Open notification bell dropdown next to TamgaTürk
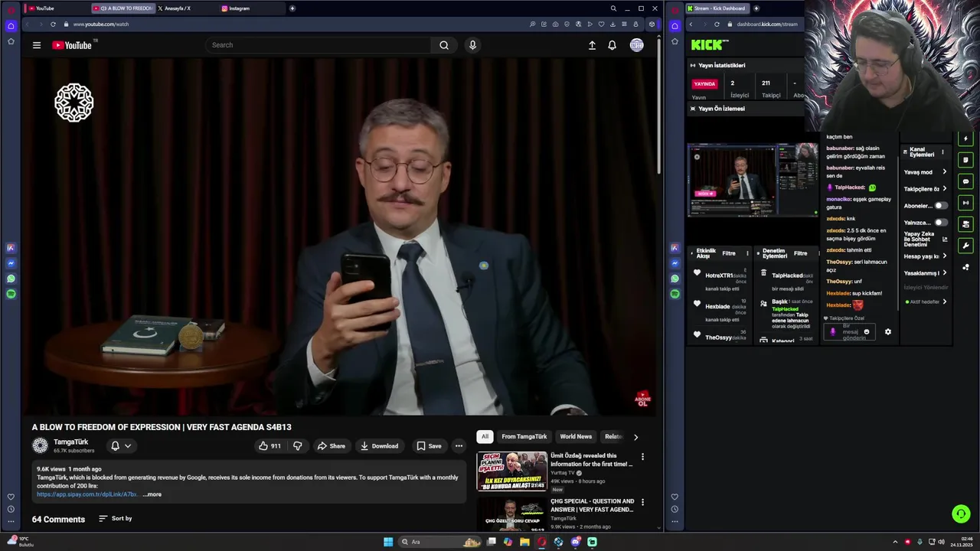 121,446
